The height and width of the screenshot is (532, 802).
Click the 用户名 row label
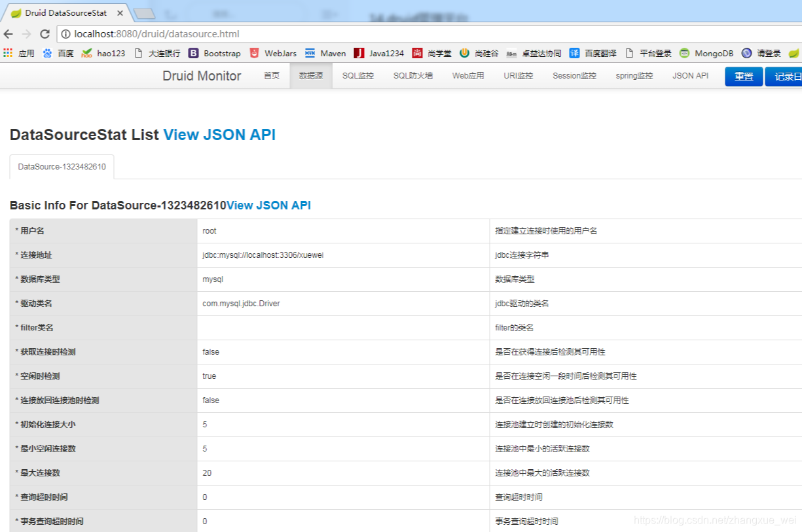(x=33, y=231)
